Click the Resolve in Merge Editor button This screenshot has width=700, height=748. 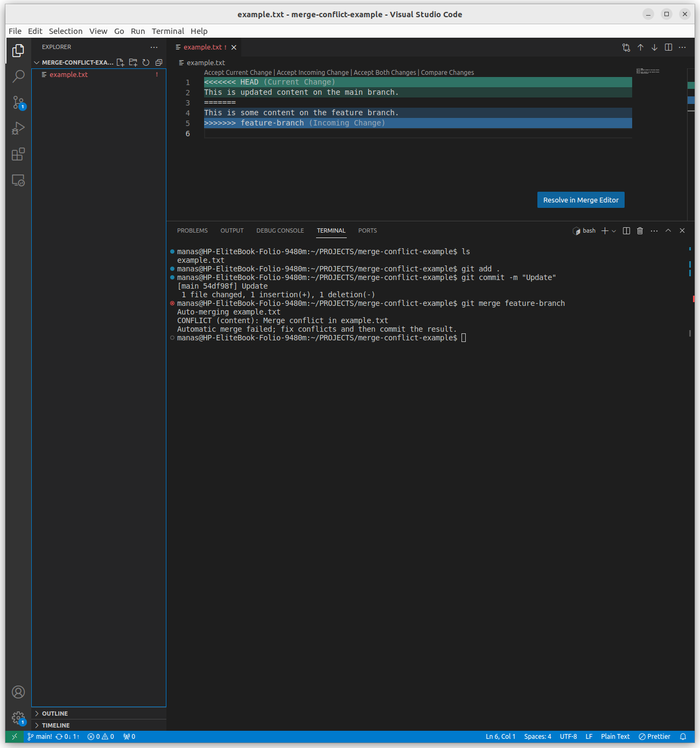tap(580, 200)
